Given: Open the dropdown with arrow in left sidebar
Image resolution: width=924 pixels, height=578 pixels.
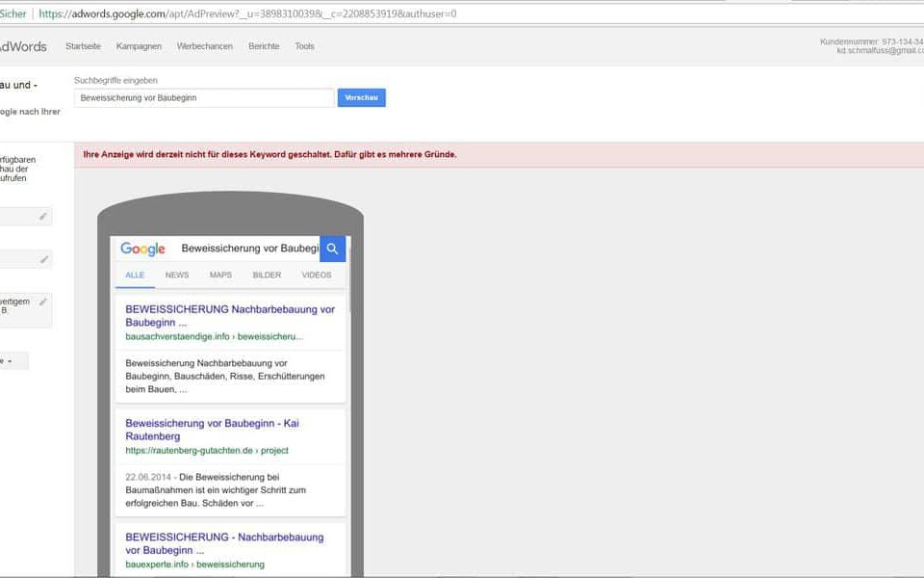Looking at the screenshot, I should [x=12, y=360].
